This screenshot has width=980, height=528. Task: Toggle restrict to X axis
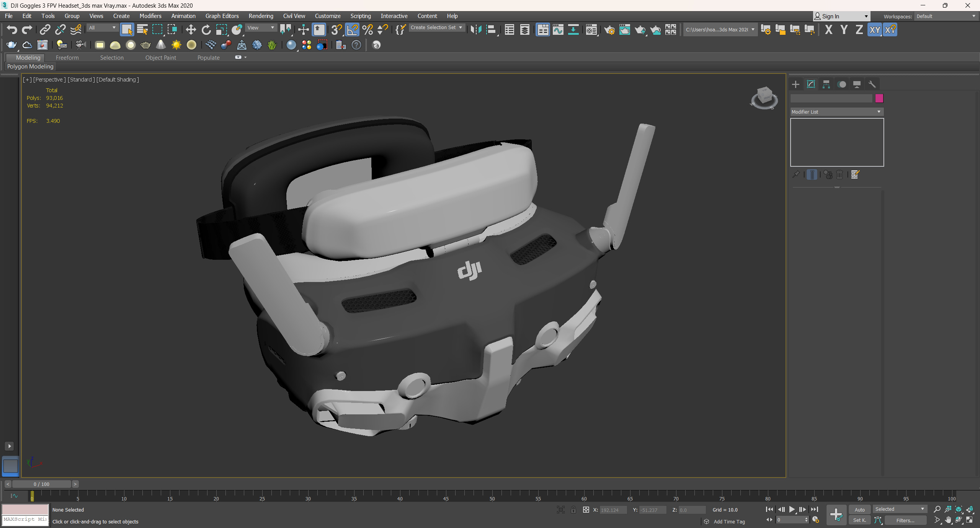tap(828, 29)
